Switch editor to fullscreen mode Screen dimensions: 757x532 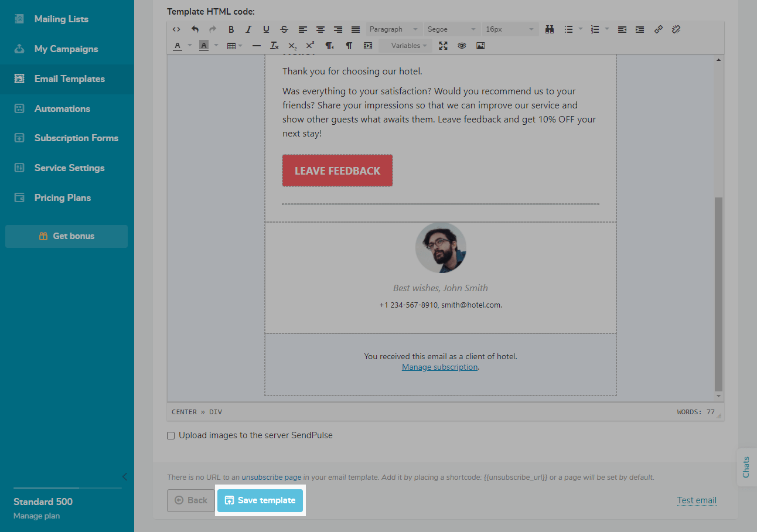click(443, 46)
